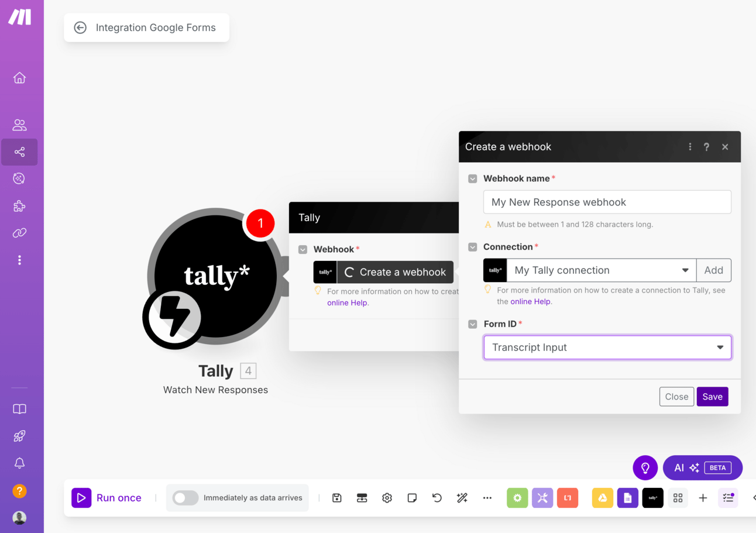756x533 pixels.
Task: Open the AI BETA assistant button
Action: [703, 468]
